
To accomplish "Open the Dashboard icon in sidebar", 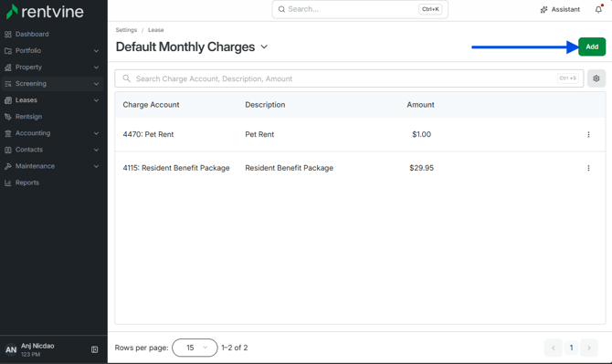I will coord(8,35).
